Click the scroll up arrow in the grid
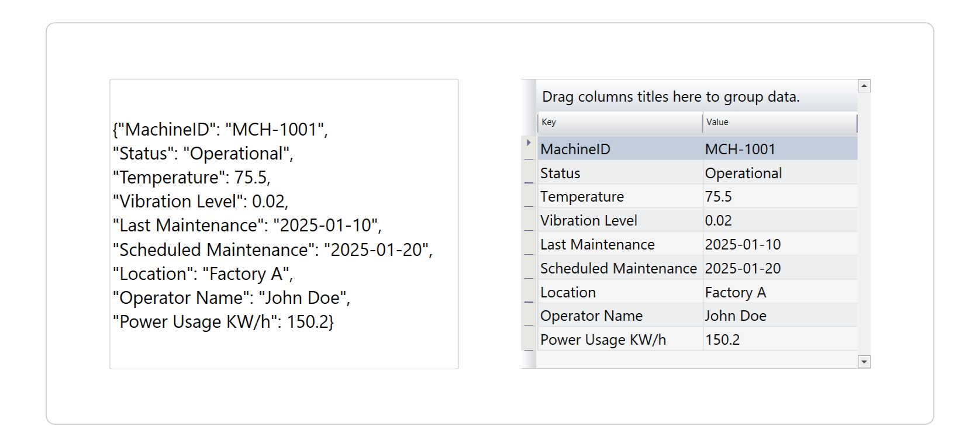Screen dimensions: 980x447 (864, 86)
